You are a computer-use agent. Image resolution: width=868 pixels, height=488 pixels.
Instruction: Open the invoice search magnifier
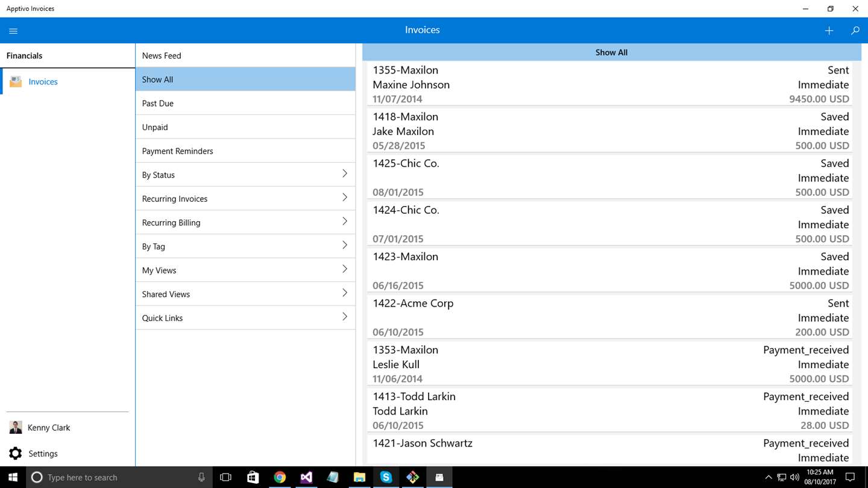pos(855,31)
